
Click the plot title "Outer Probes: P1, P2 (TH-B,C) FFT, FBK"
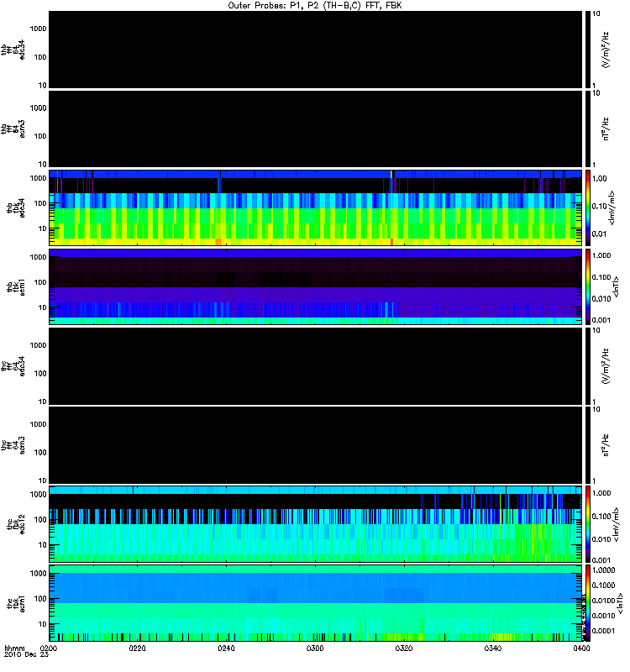tap(315, 6)
